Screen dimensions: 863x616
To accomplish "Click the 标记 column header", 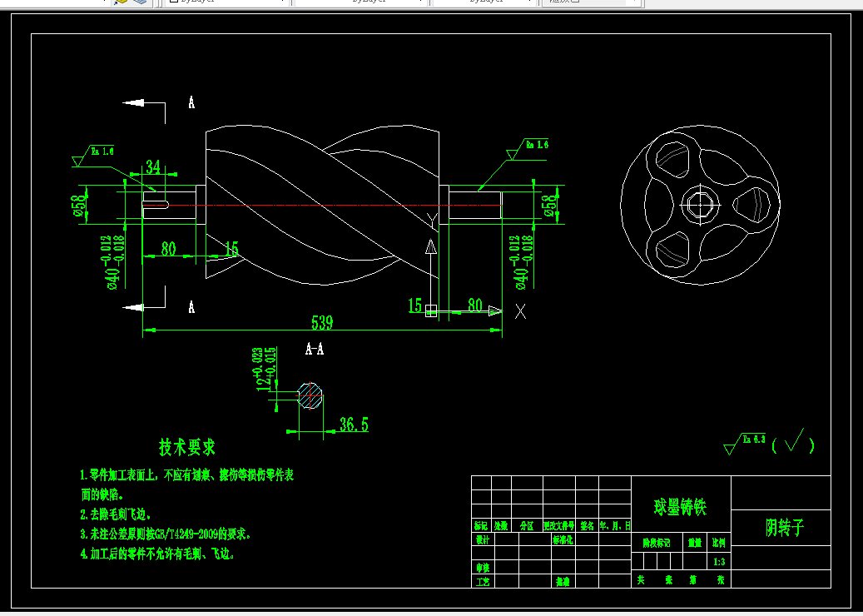I will pyautogui.click(x=481, y=526).
